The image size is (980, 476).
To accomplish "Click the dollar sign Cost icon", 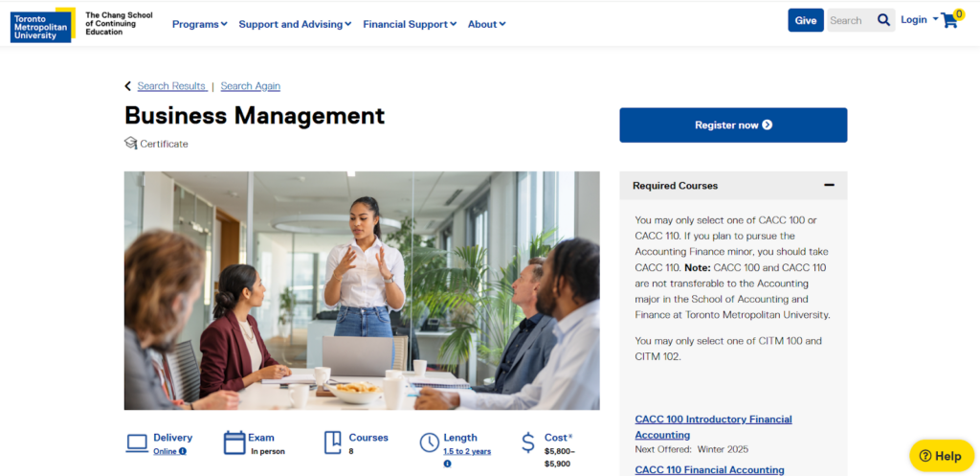I will click(x=528, y=442).
